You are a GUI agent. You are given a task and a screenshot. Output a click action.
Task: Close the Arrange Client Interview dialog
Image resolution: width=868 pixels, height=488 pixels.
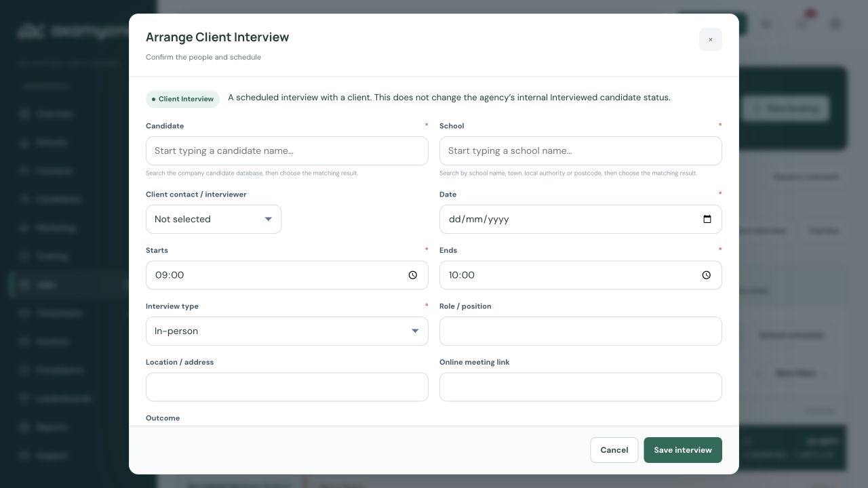point(710,39)
